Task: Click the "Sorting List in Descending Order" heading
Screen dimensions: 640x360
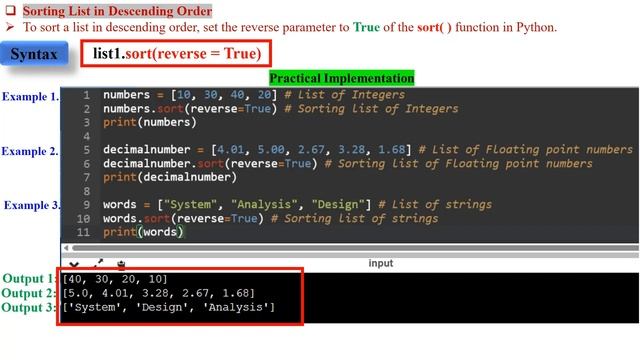Action: pyautogui.click(x=117, y=11)
